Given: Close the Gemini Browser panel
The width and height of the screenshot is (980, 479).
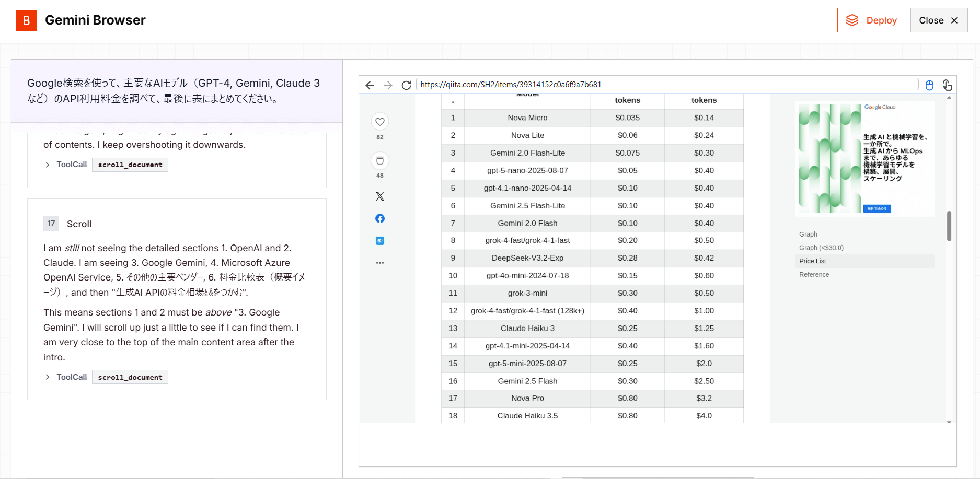Looking at the screenshot, I should pyautogui.click(x=939, y=20).
